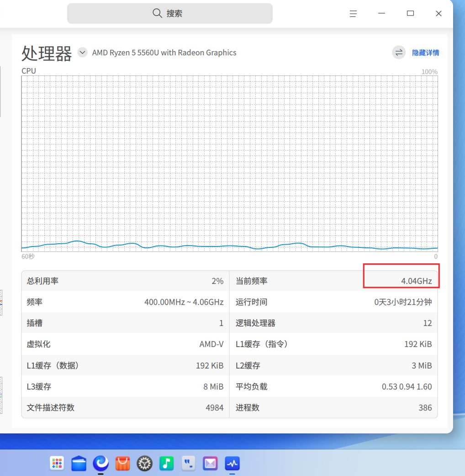Focus the 搜索 search field

coord(170,13)
